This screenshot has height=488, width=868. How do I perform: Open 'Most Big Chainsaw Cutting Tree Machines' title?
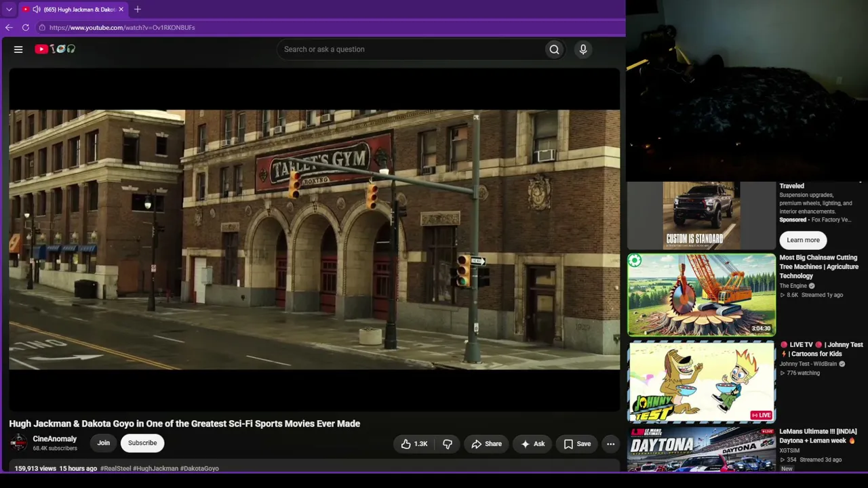[819, 267]
